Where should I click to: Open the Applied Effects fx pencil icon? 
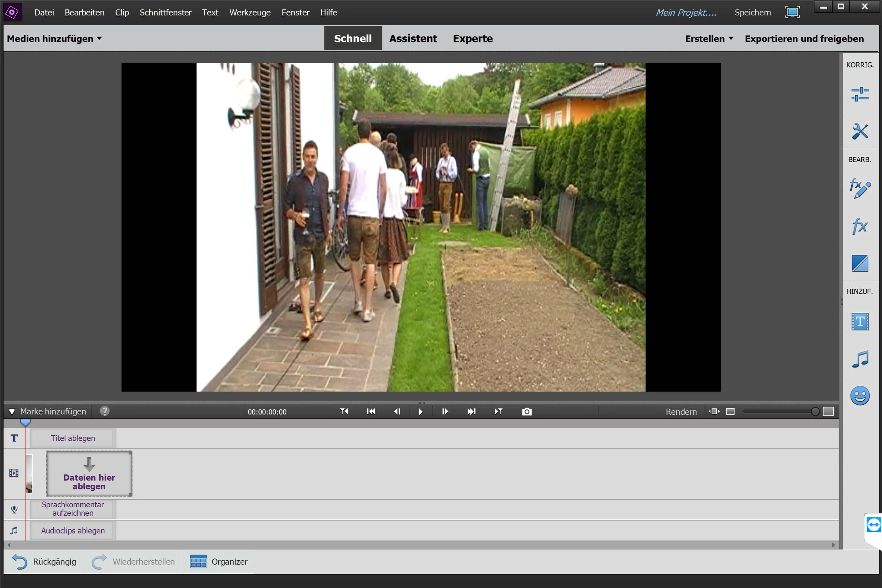point(860,188)
